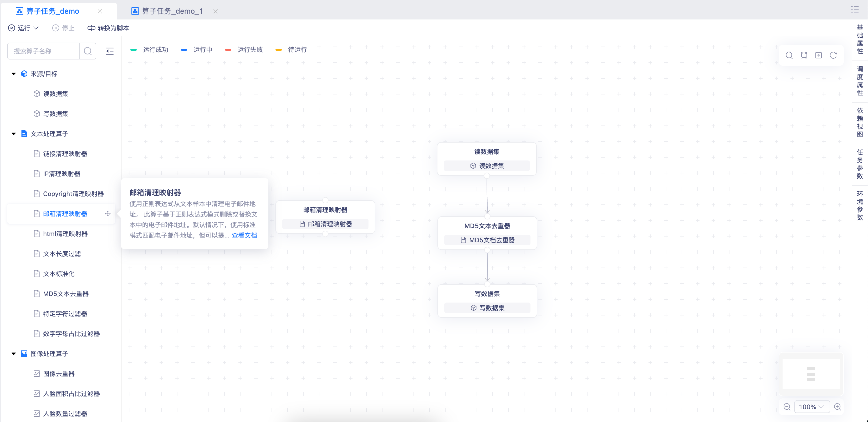Screen dimensions: 868x422
Task: Collapse the 图像处理算子 group
Action: click(x=14, y=354)
